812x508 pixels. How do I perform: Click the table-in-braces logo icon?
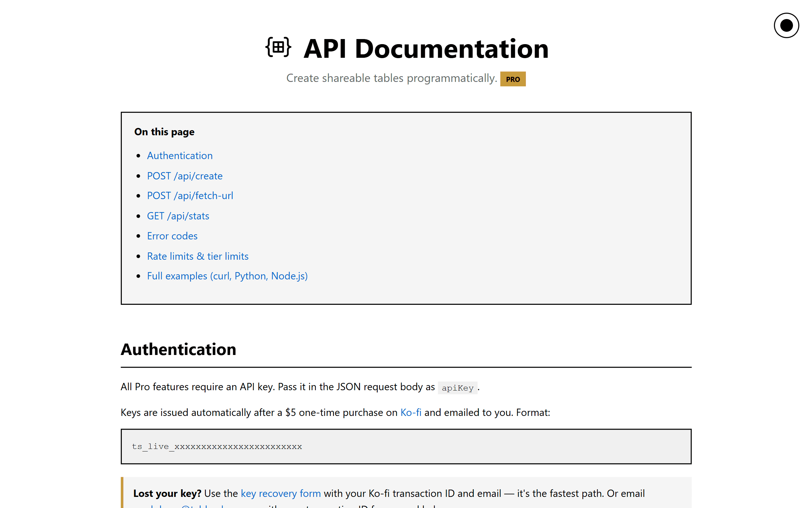point(278,47)
